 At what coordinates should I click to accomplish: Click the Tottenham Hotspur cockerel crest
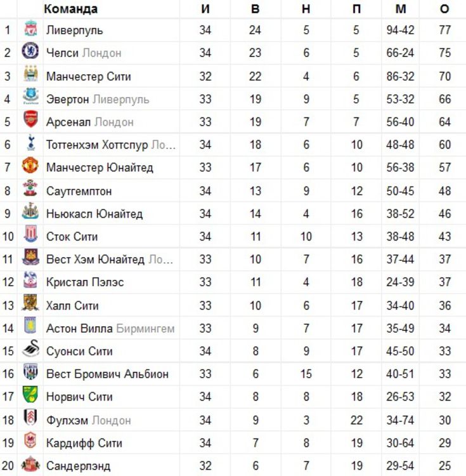click(30, 142)
